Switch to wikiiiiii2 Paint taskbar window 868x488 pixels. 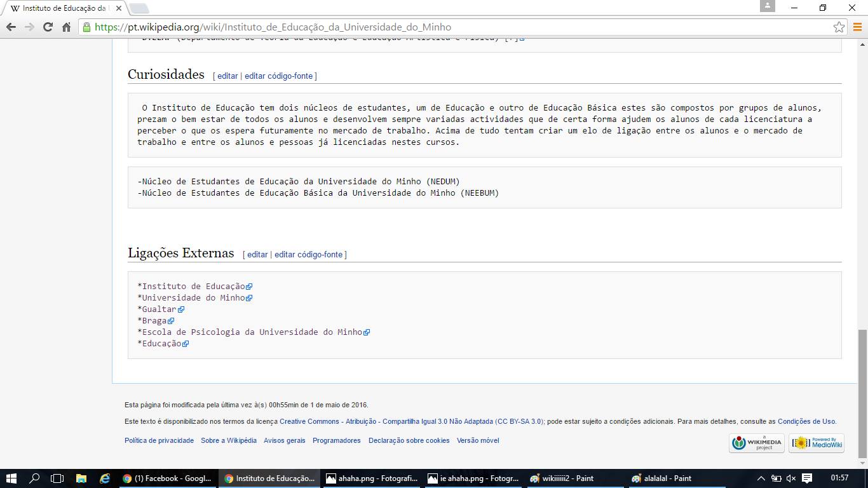pos(574,478)
